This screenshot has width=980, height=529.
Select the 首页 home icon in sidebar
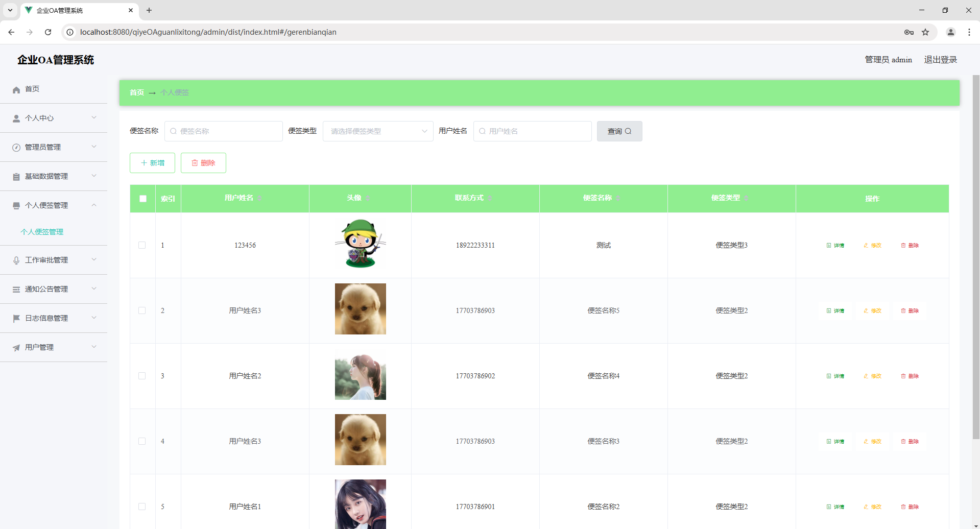tap(16, 89)
